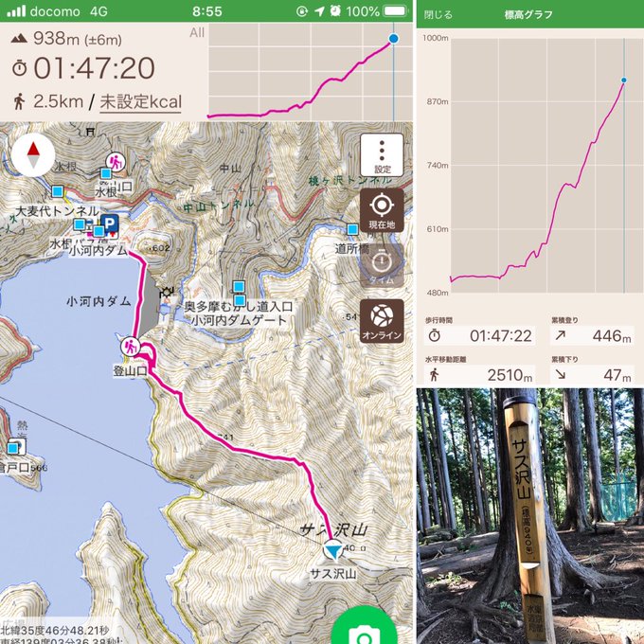Image resolution: width=644 pixels, height=644 pixels.
Task: Tap the 累積登り 446m stat field
Action: [591, 336]
